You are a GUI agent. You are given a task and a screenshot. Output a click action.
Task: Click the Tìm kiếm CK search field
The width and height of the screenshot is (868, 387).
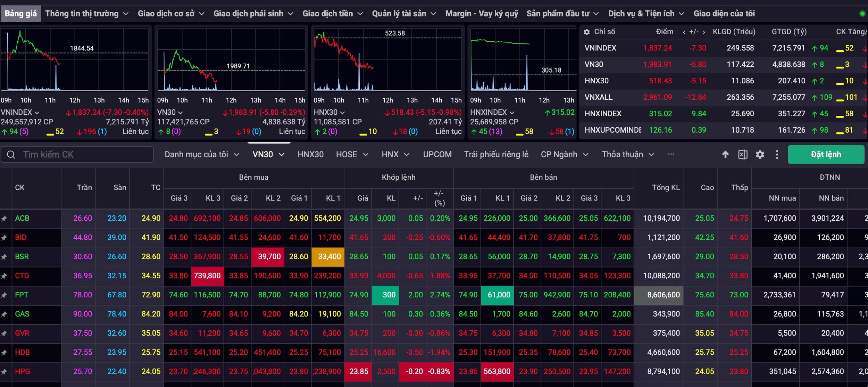(x=77, y=155)
